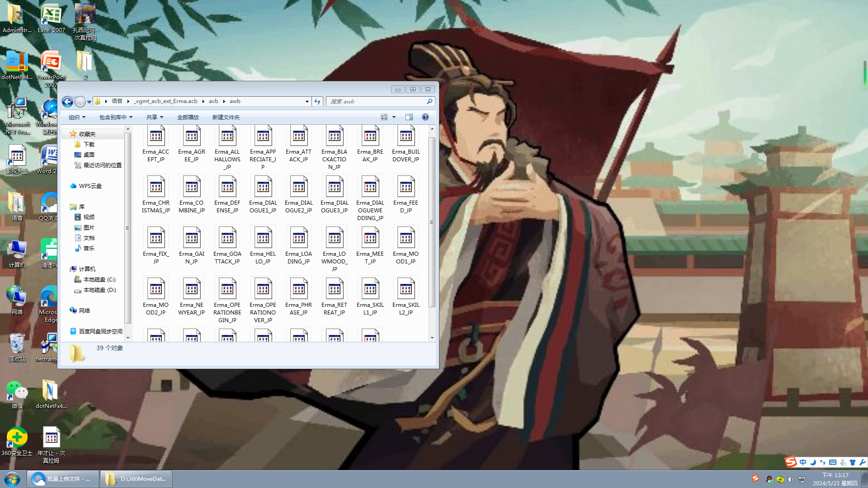Select the Erma_DIALOGUE2_JP file
The width and height of the screenshot is (868, 488).
[299, 194]
